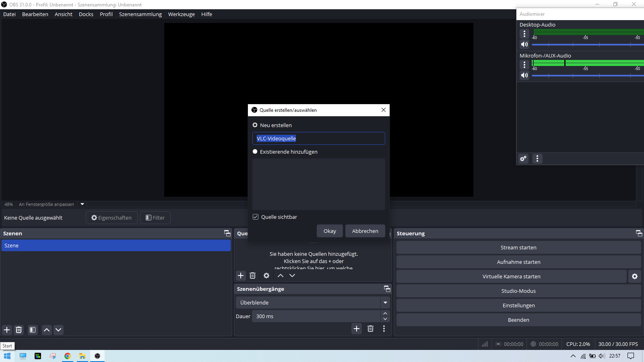Click the Stream starten button
This screenshot has width=644, height=362.
(x=518, y=247)
